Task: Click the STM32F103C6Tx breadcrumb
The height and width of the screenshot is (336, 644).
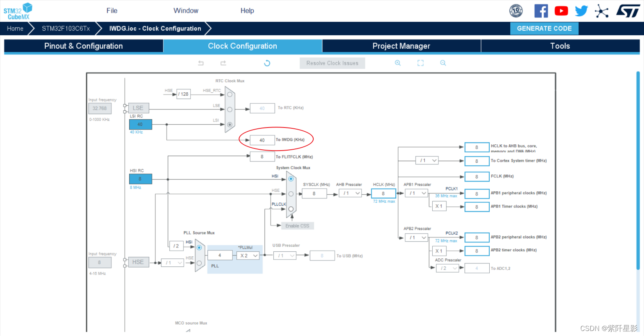Action: tap(66, 29)
